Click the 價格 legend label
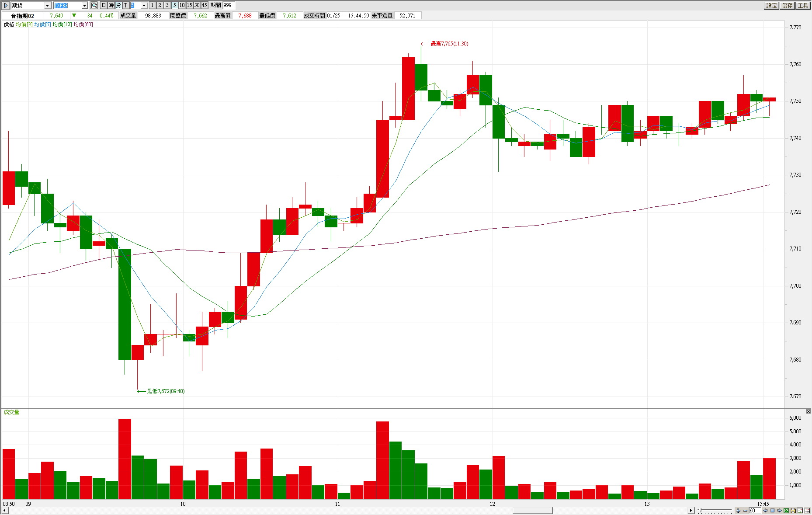812x515 pixels. point(9,24)
